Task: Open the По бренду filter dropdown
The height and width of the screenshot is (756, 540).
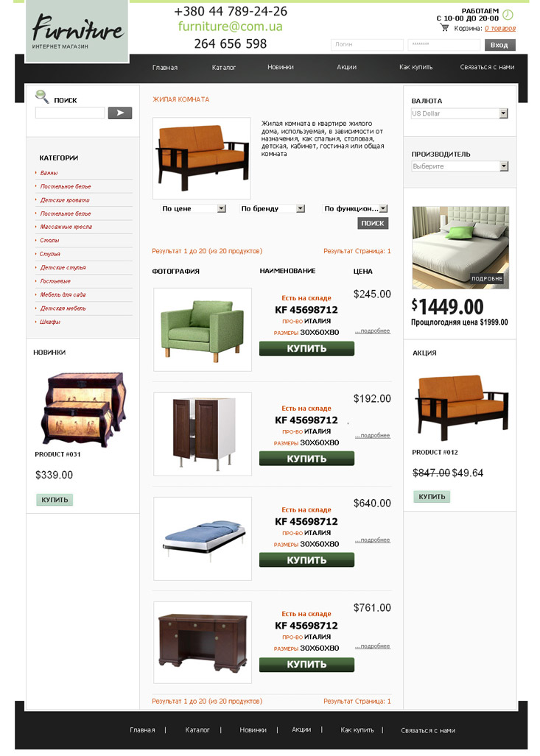Action: pyautogui.click(x=273, y=208)
